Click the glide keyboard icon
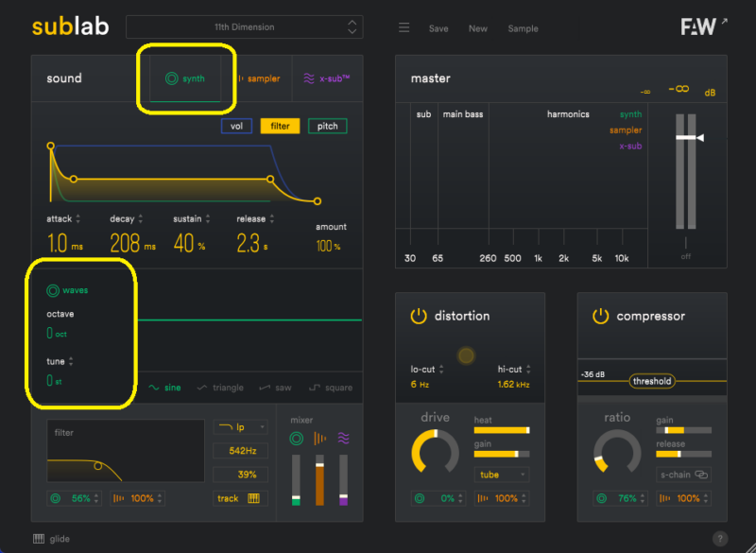 click(x=39, y=539)
